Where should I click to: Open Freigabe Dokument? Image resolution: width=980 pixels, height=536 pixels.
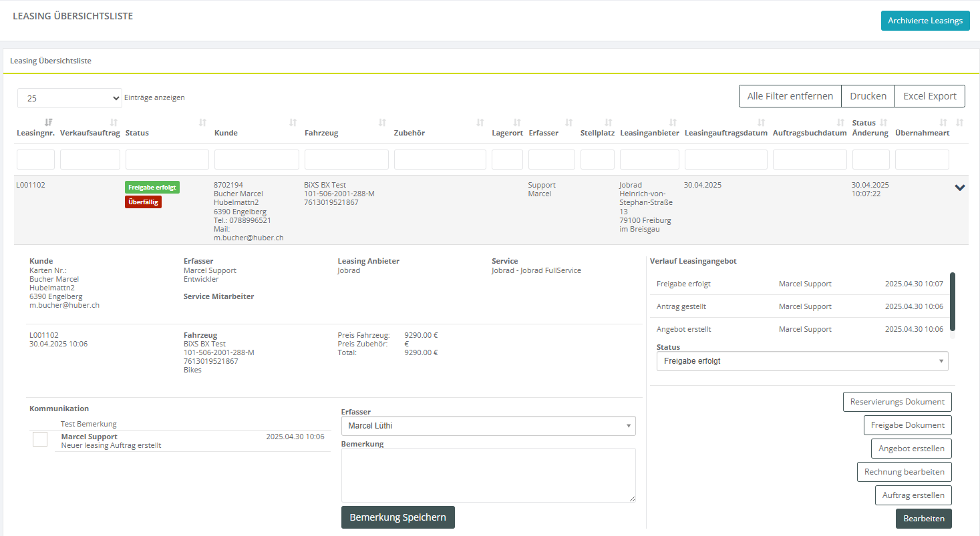907,425
